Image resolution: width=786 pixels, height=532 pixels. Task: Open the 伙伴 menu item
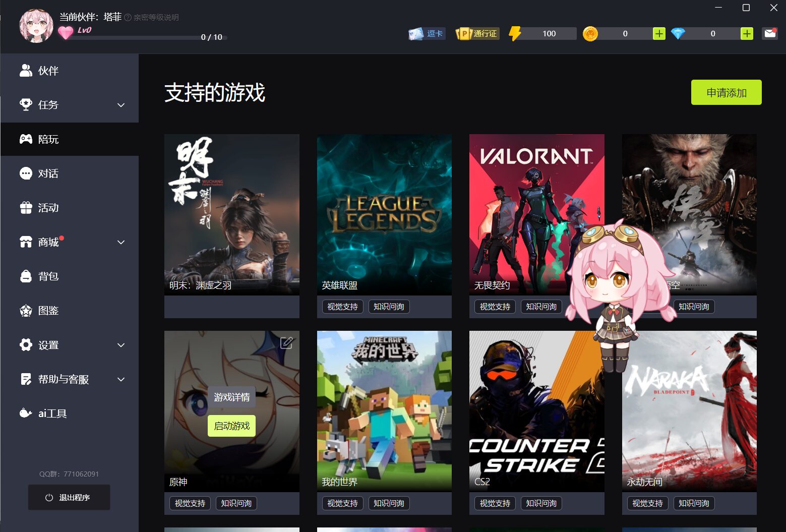click(x=70, y=71)
